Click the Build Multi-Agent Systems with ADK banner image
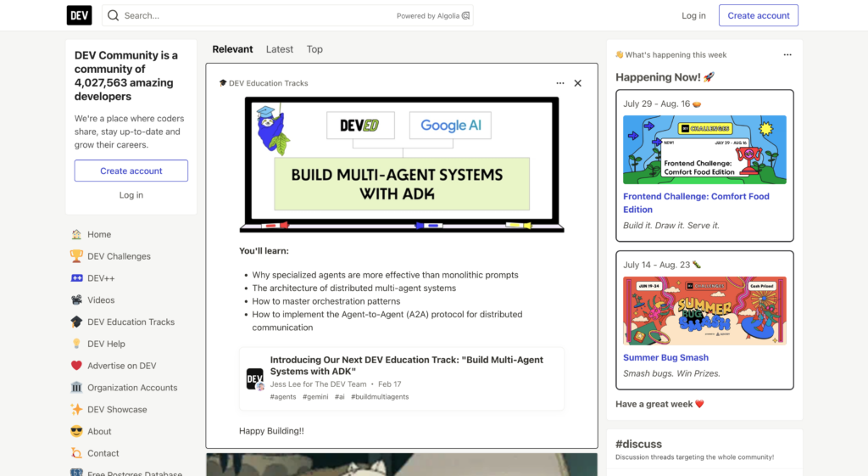The width and height of the screenshot is (868, 476). [x=402, y=165]
